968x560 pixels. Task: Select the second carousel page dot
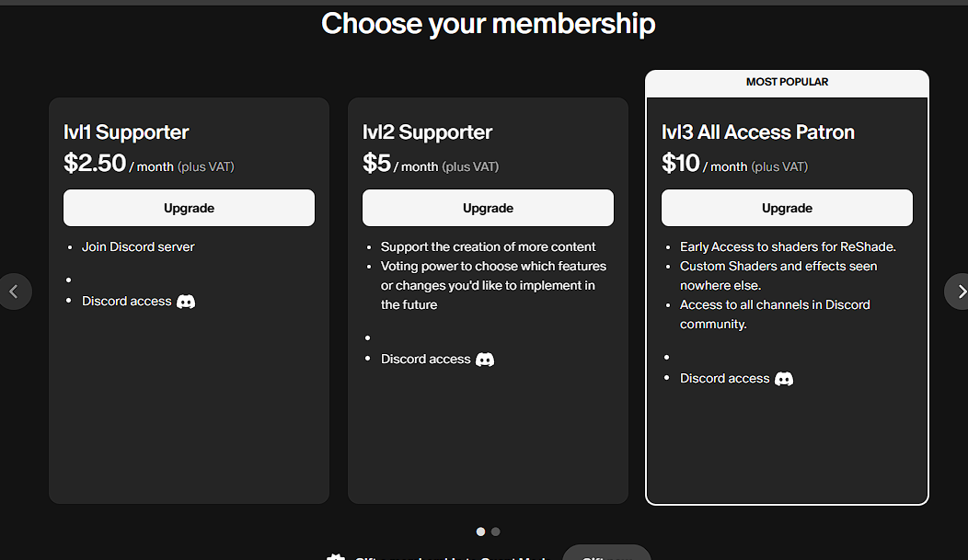point(496,531)
